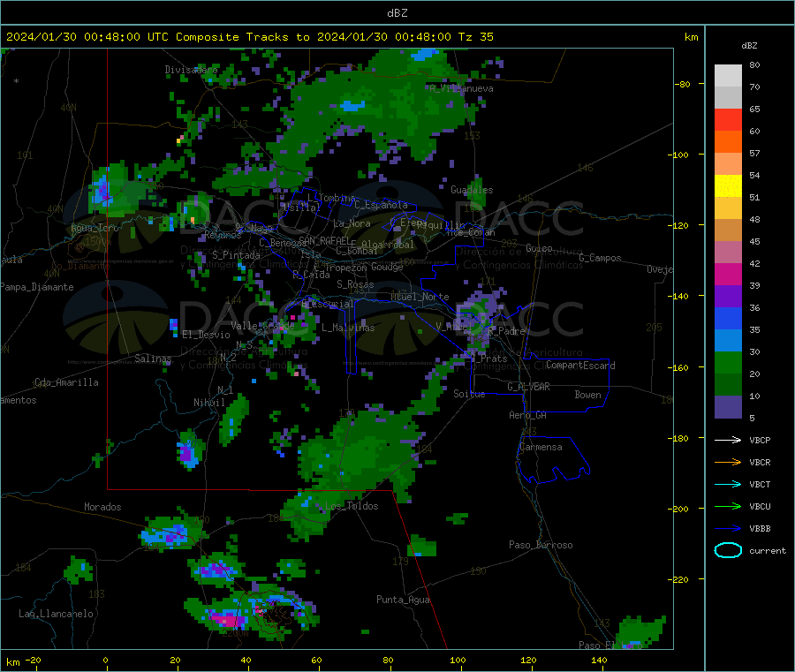Click the 'El_Desvio' map label

[206, 335]
